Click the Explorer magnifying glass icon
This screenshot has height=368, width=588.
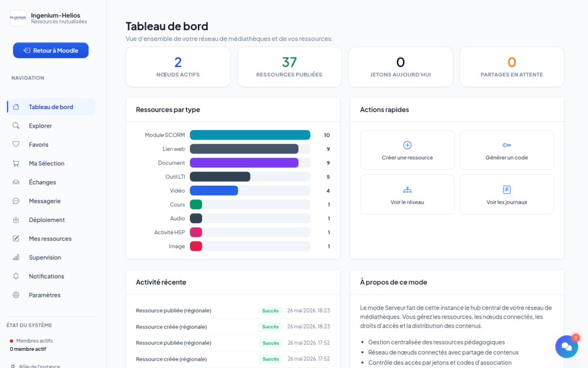16,125
